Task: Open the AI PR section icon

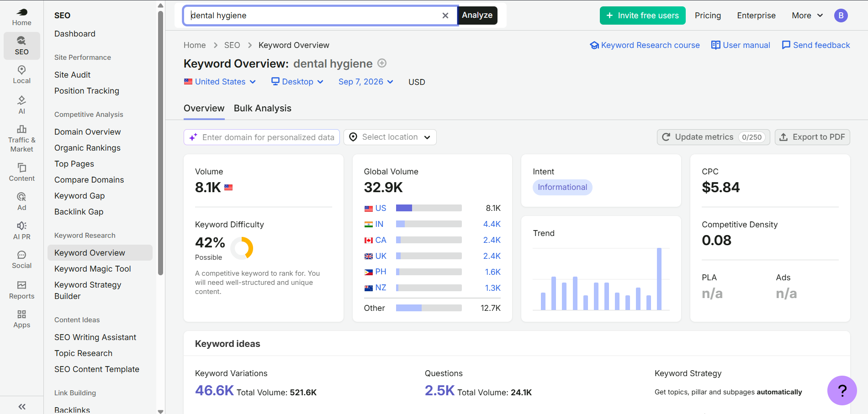Action: point(21,231)
